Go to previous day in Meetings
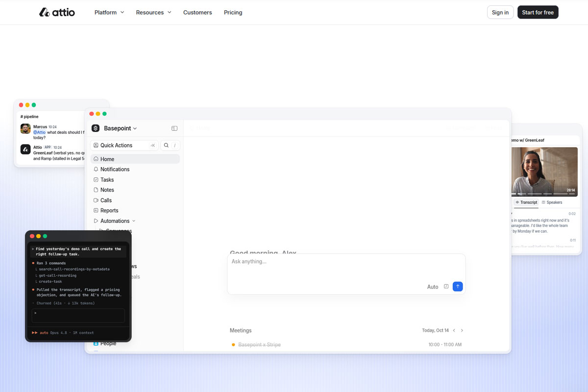The height and width of the screenshot is (392, 588). 454,331
